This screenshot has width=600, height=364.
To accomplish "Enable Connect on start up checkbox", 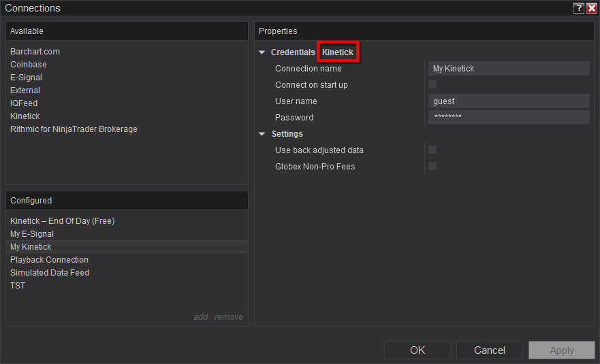I will point(432,85).
